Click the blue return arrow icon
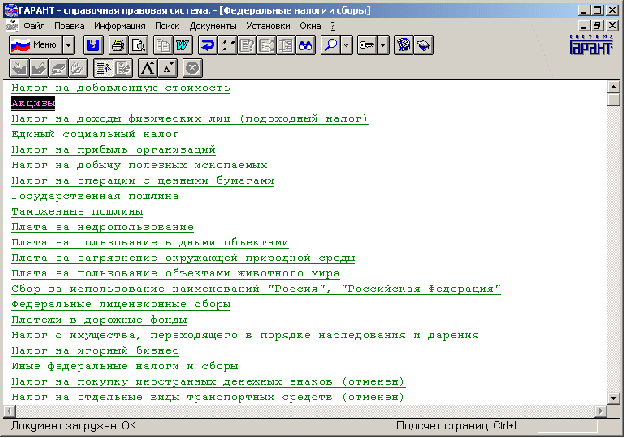This screenshot has height=438, width=625. point(207,45)
